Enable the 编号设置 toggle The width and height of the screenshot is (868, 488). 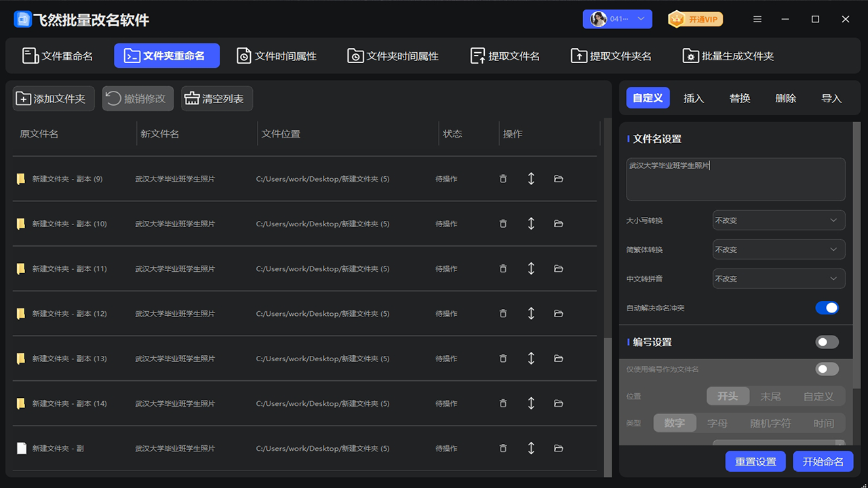point(827,342)
